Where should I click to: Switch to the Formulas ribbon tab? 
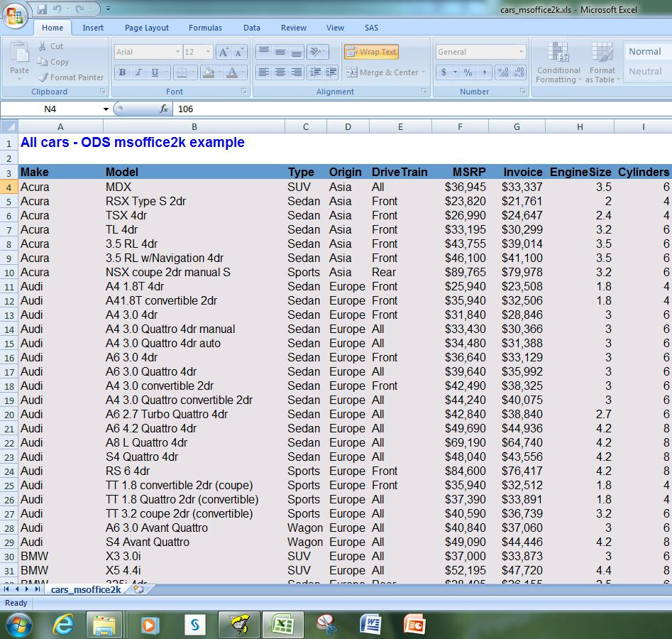point(205,28)
